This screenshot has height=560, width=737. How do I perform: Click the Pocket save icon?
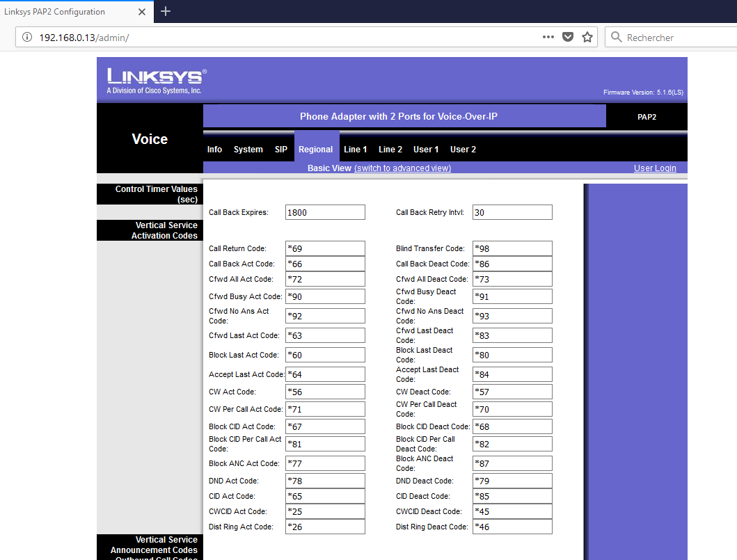tap(568, 37)
